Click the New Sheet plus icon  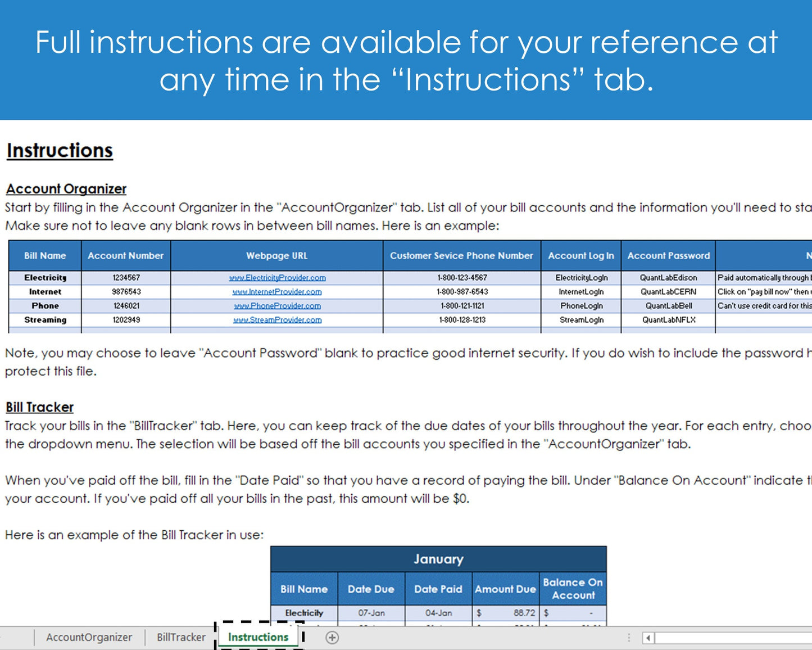coord(332,638)
